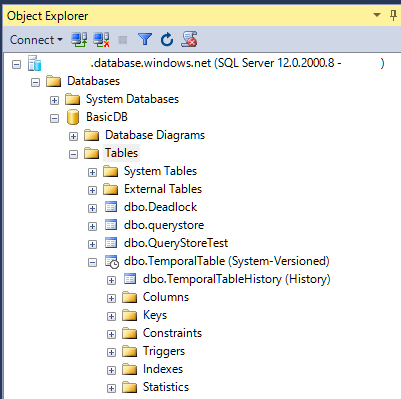The width and height of the screenshot is (401, 399).
Task: Click the Triggers folder icon
Action: coord(129,351)
